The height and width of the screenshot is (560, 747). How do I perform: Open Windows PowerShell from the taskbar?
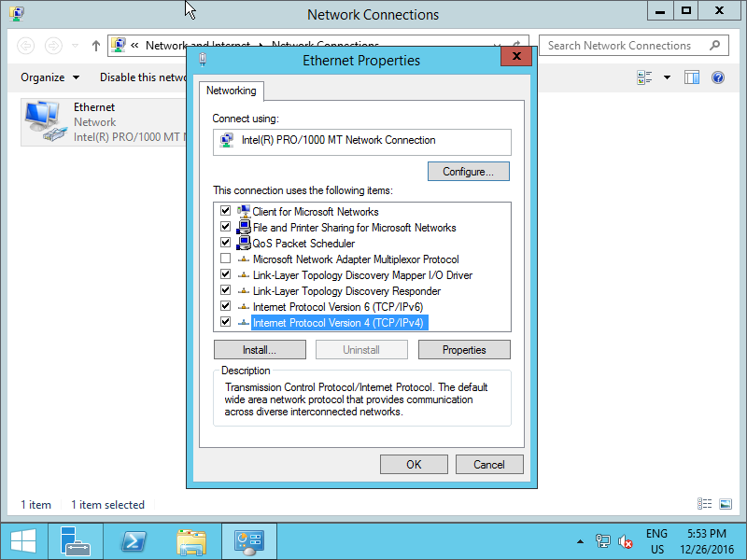coord(133,541)
